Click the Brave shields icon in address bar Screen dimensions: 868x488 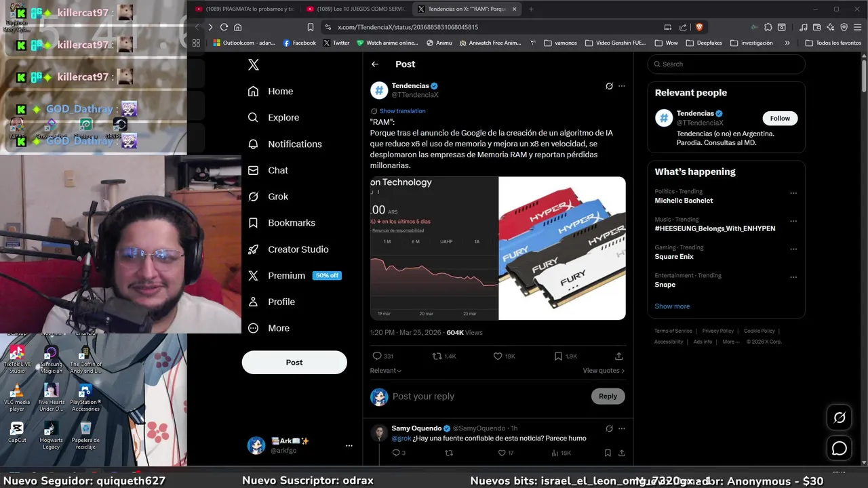(699, 27)
